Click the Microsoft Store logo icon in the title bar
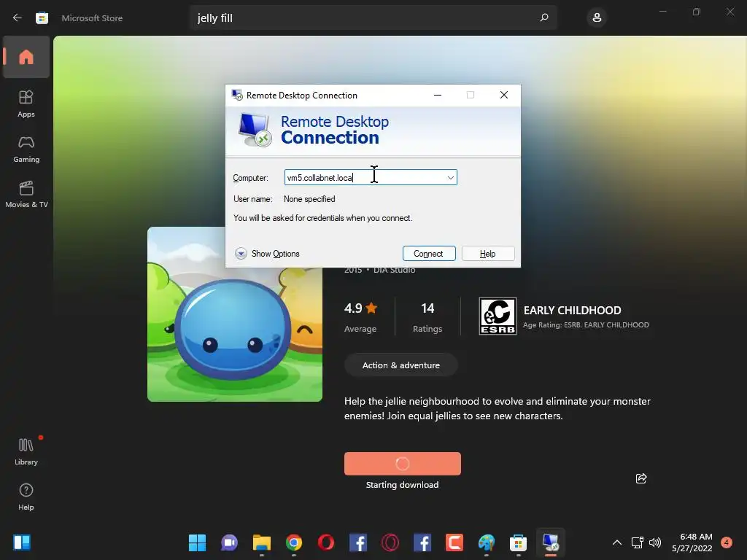 [42, 18]
